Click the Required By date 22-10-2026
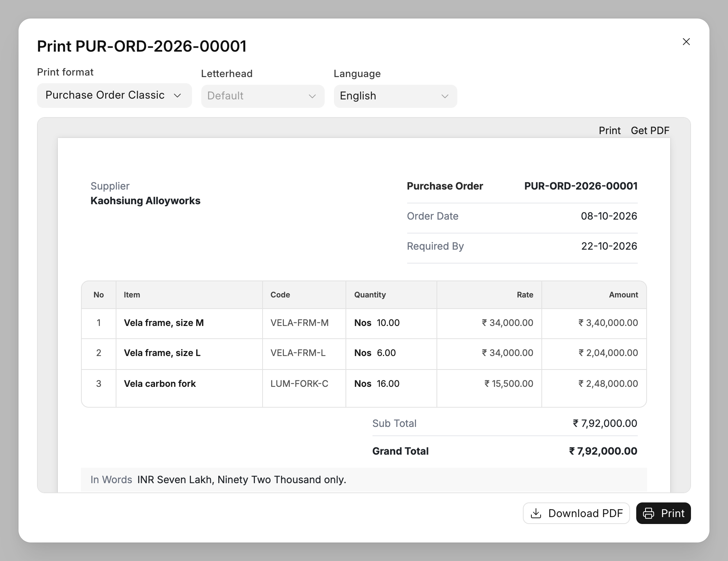728x561 pixels. coord(609,246)
